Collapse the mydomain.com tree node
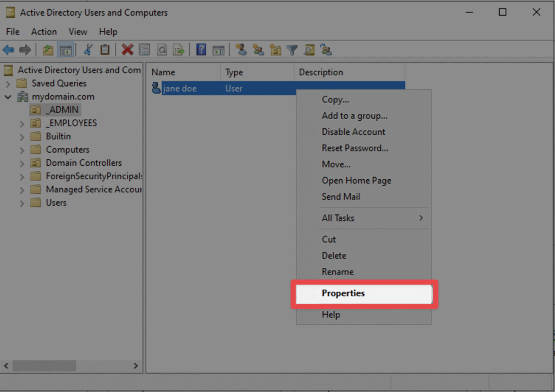Screen dimensions: 555x392 pyautogui.click(x=8, y=97)
